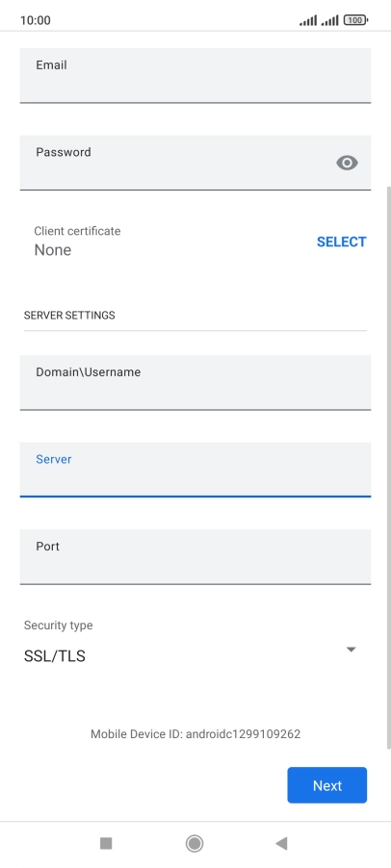Select a client certificate
The width and height of the screenshot is (391, 868).
(341, 242)
